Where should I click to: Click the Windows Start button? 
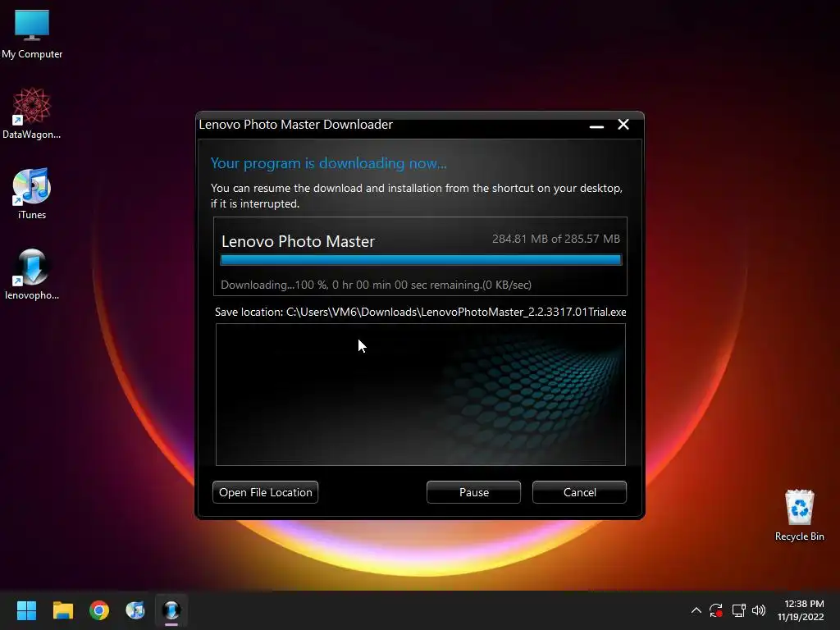click(26, 610)
